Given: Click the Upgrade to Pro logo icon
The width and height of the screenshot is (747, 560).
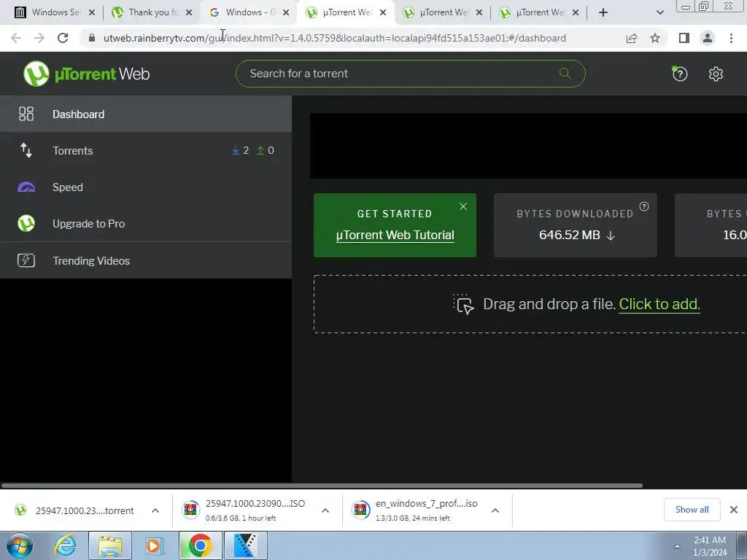Looking at the screenshot, I should pos(26,223).
